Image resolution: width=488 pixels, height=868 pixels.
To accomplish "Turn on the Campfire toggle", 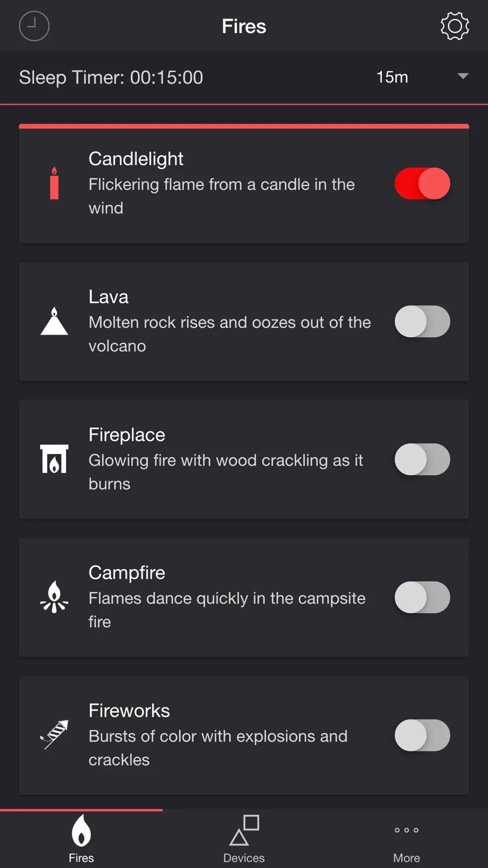I will pos(422,597).
